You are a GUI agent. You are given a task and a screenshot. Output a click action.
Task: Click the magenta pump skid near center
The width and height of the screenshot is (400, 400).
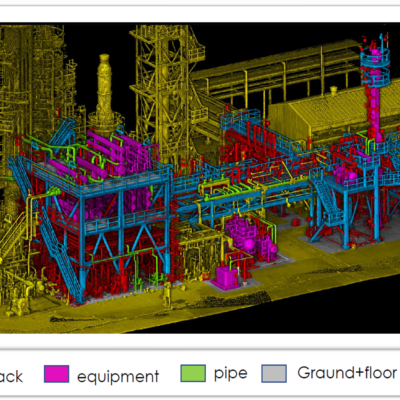pos(250,237)
